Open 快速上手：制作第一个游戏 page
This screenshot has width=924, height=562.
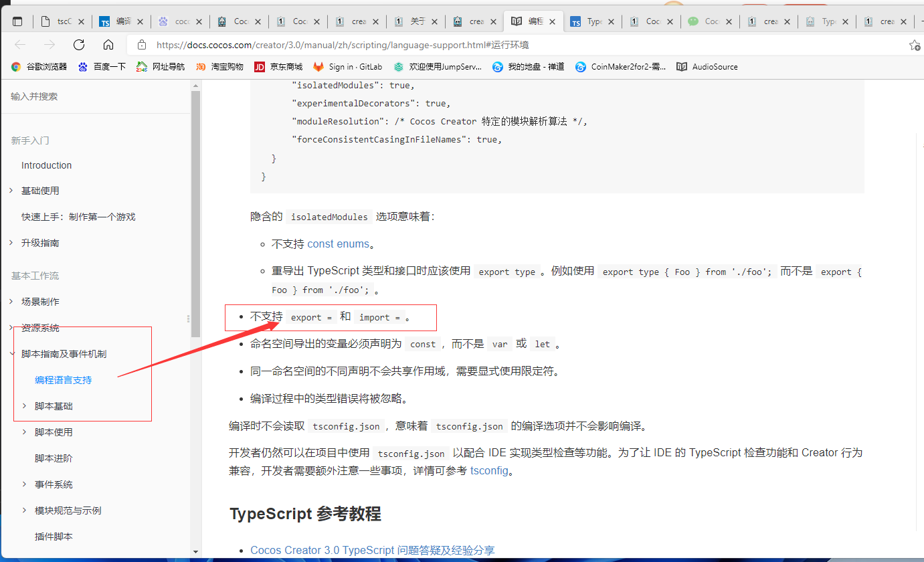78,217
